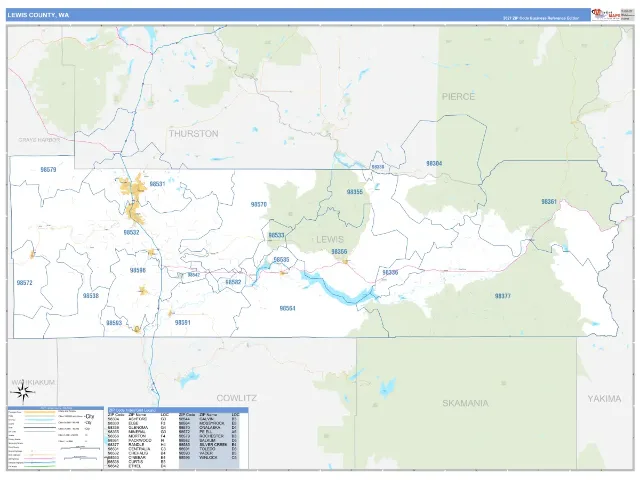
Task: Click ZIP code label 98570
Action: click(x=259, y=204)
